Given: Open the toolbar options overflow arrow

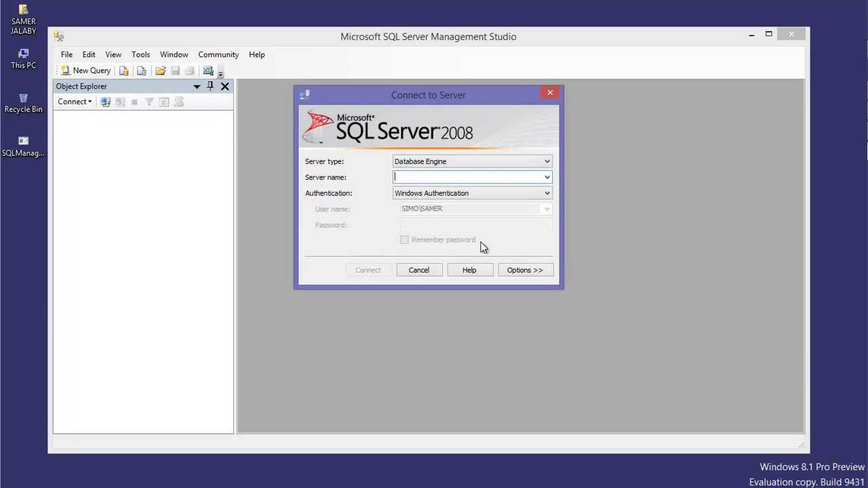Looking at the screenshot, I should (220, 73).
